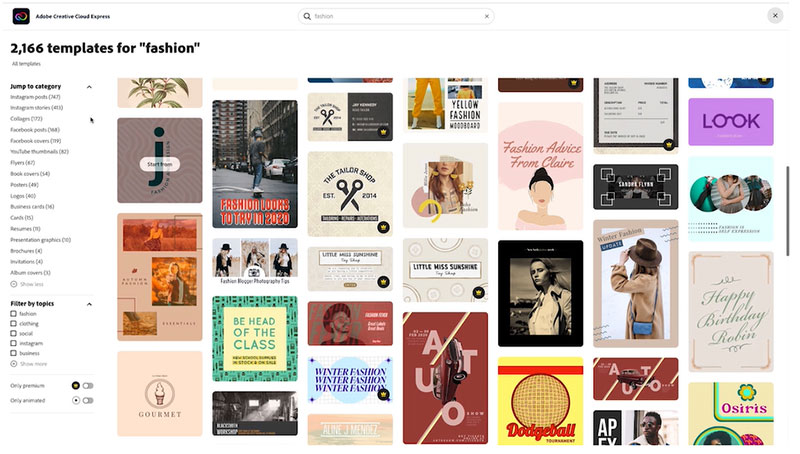Check the fashion topic checkbox
This screenshot has height=454, width=800.
coord(14,315)
